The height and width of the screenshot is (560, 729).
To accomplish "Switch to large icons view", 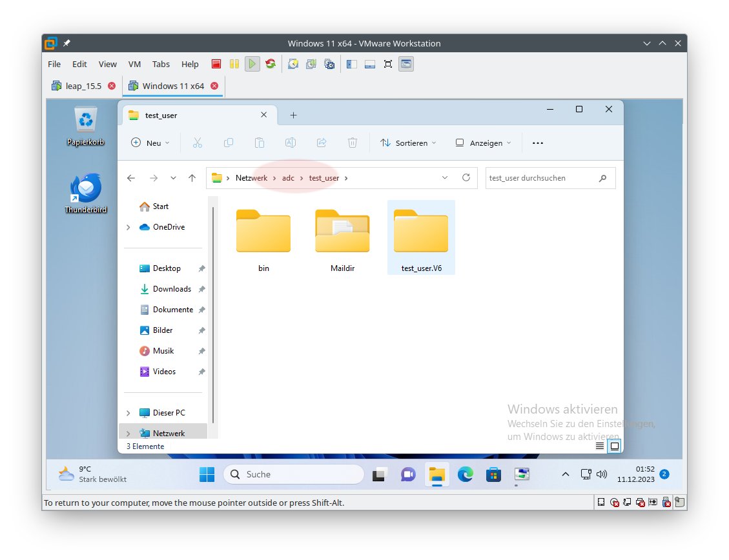I will [615, 446].
